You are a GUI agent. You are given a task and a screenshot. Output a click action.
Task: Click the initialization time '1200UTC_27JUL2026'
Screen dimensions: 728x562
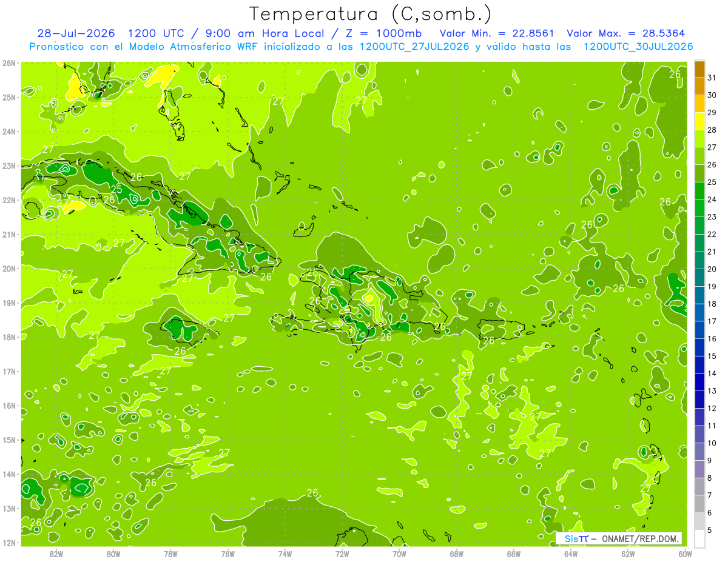tap(414, 47)
